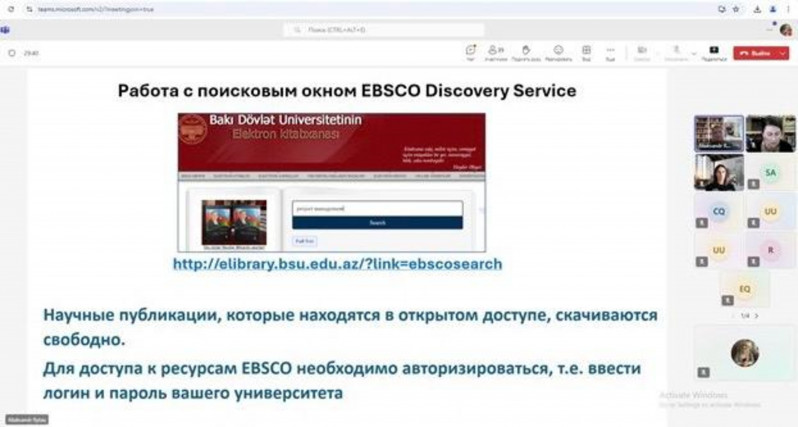
Task: Click the meeting timer 29:40
Action: [31, 53]
